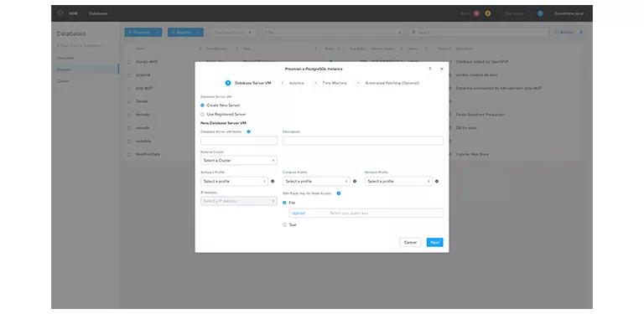Go to the Instance step
The width and height of the screenshot is (644, 314).
(x=293, y=83)
